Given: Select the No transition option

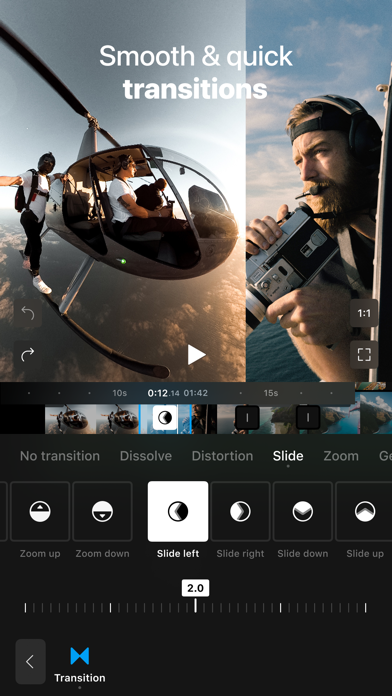Looking at the screenshot, I should click(60, 456).
